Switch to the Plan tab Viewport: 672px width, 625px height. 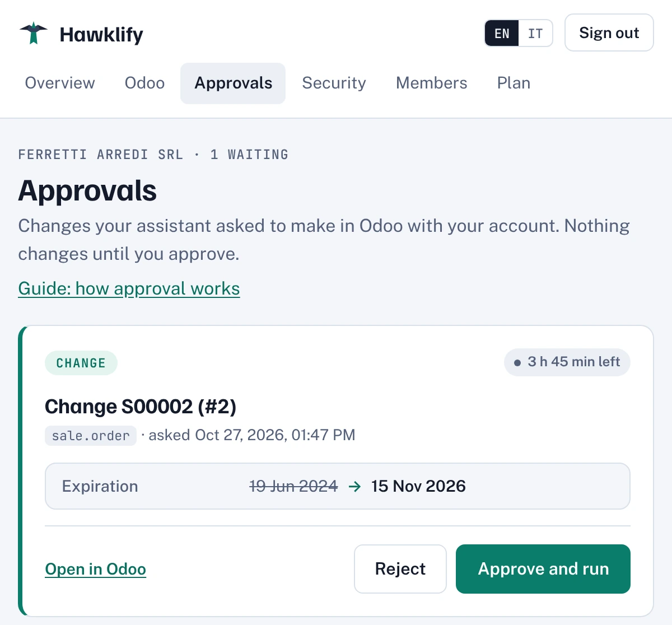click(514, 83)
